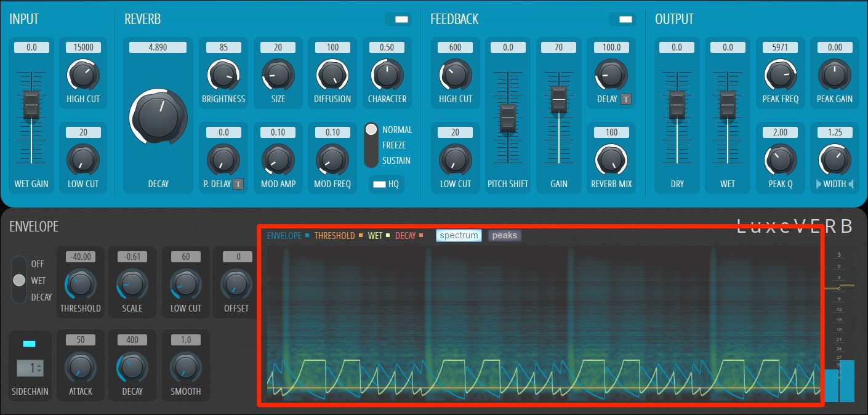The image size is (868, 415).
Task: Click the FEEDBACK section LOW CUT knob
Action: pos(456,160)
